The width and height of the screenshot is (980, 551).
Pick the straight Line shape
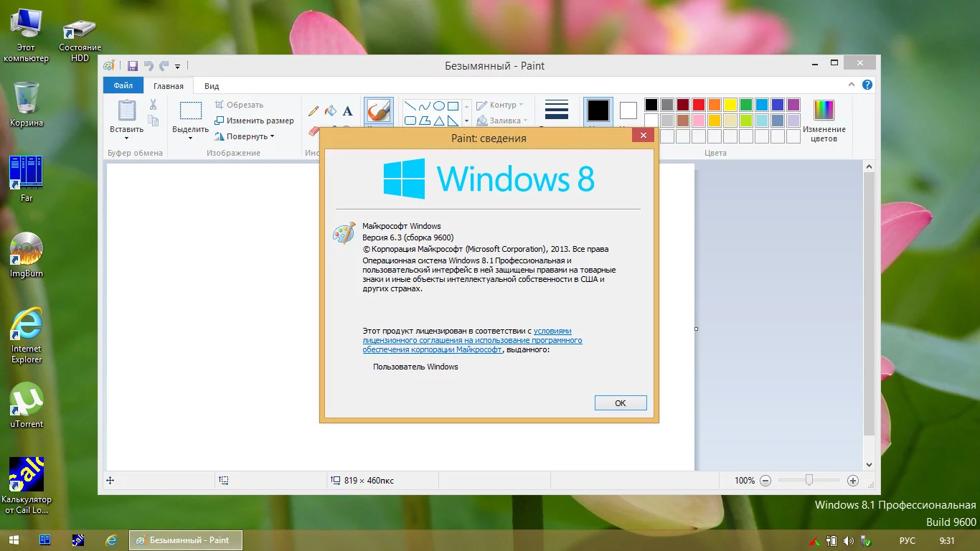[x=410, y=106]
